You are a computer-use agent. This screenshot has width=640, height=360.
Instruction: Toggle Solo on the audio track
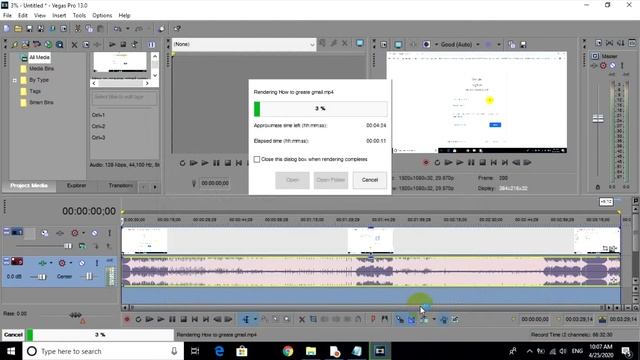(97, 263)
